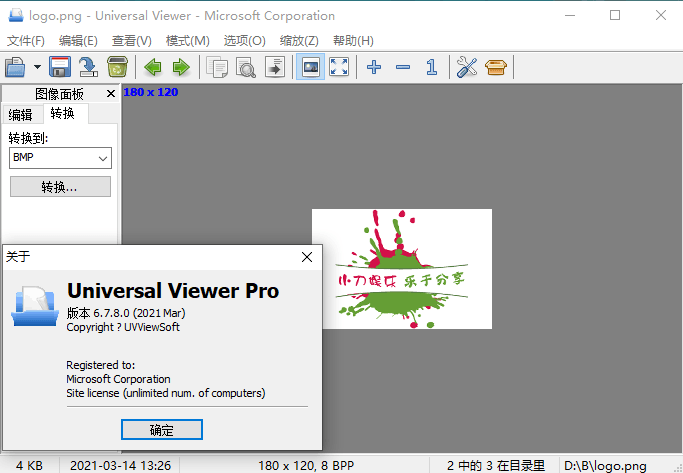The height and width of the screenshot is (473, 683).
Task: Click the recycle bin delete icon
Action: coord(117,67)
